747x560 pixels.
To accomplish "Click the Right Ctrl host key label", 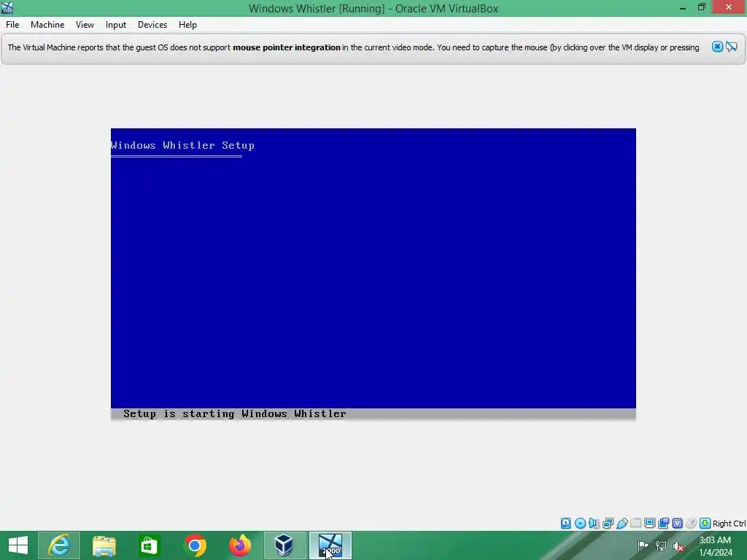I will 729,524.
